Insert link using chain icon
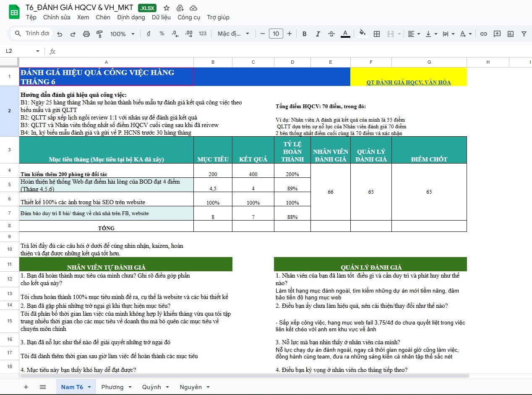532x395 pixels. (x=483, y=34)
